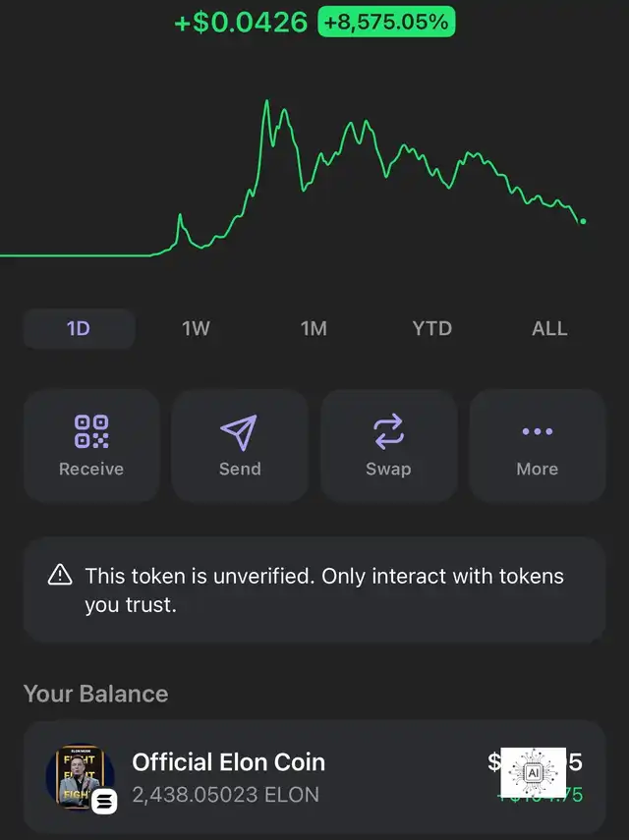The height and width of the screenshot is (840, 629).
Task: Read the unverified token warning message
Action: click(324, 589)
